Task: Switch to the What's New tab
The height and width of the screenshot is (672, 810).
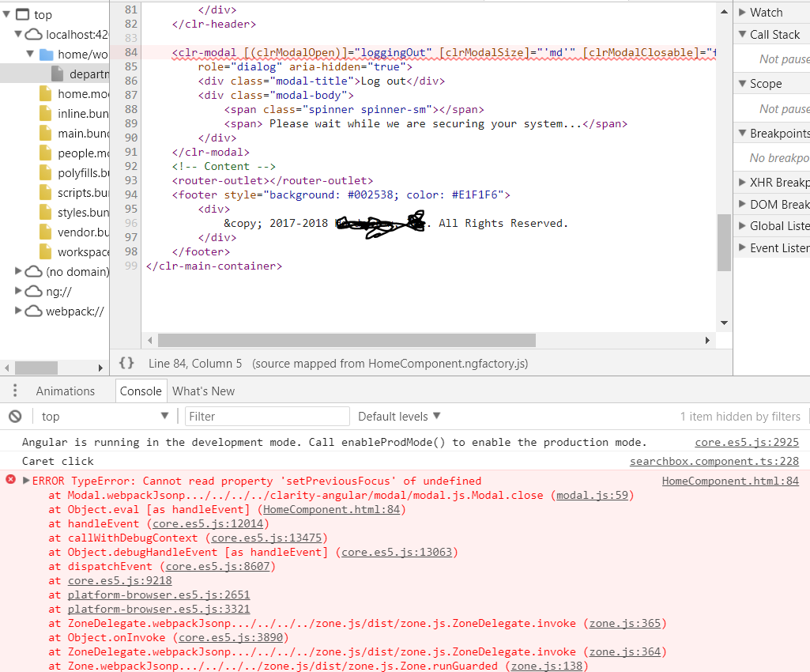Action: click(x=204, y=391)
